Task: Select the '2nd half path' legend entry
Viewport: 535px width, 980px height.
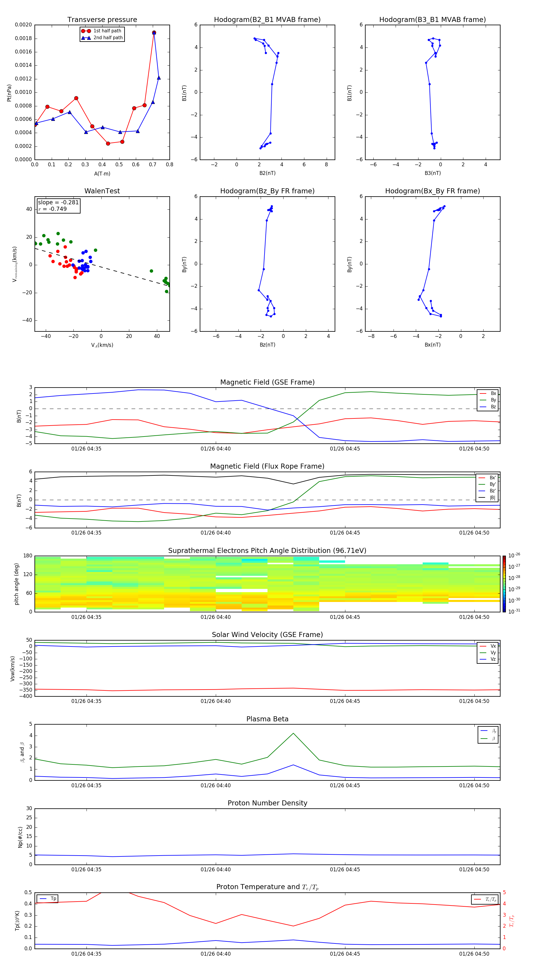Action: [102, 38]
